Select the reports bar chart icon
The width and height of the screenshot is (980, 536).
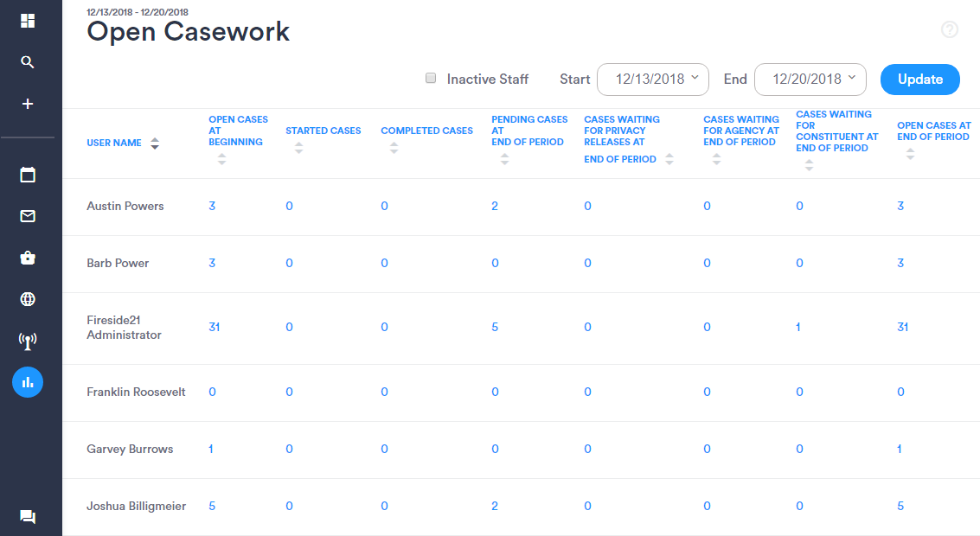tap(28, 381)
